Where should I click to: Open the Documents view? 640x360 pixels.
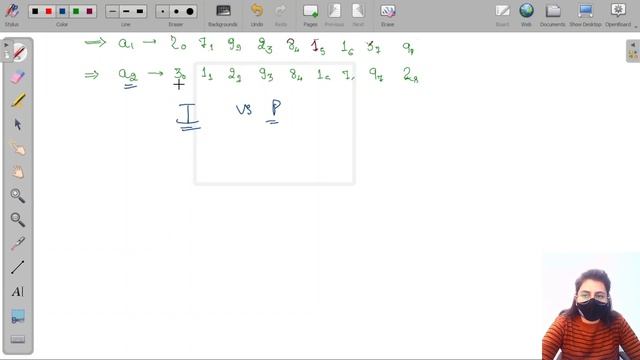(553, 14)
